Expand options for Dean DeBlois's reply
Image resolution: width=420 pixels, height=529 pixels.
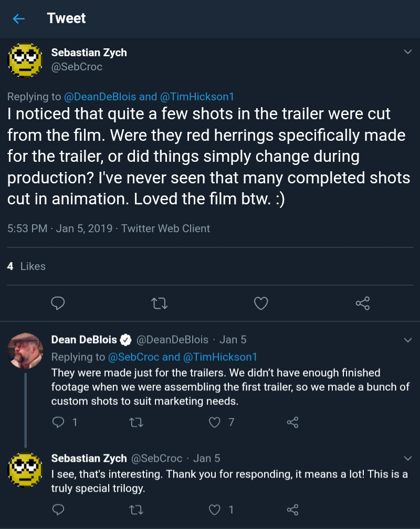click(407, 339)
